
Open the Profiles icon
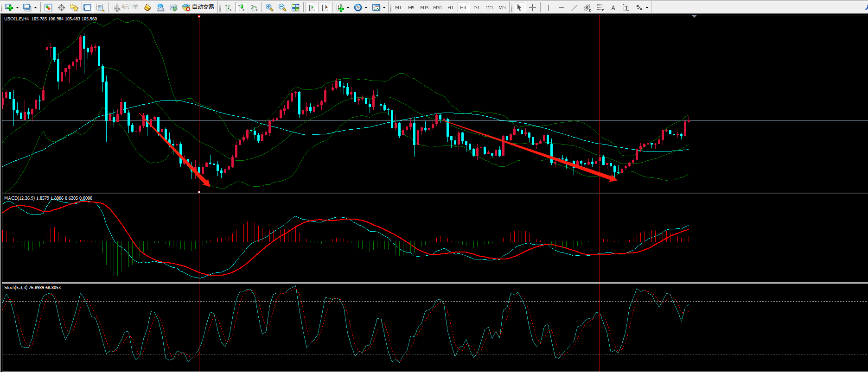[x=27, y=7]
